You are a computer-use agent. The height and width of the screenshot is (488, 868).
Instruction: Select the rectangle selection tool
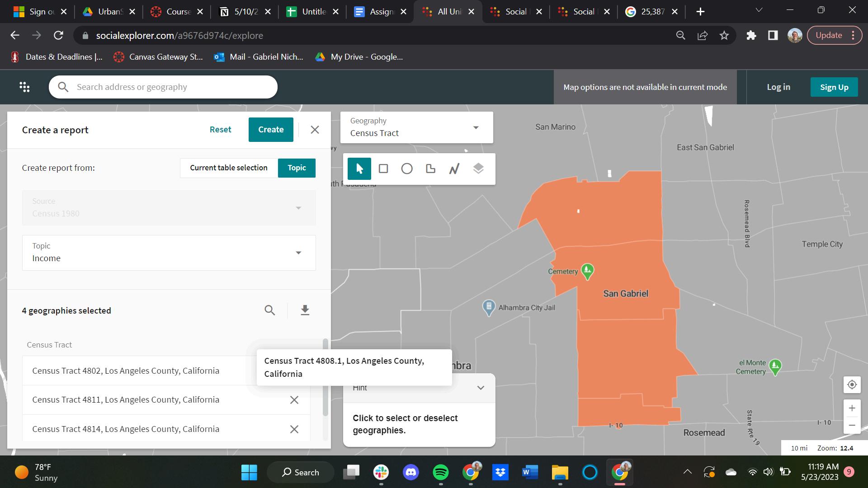tap(383, 169)
